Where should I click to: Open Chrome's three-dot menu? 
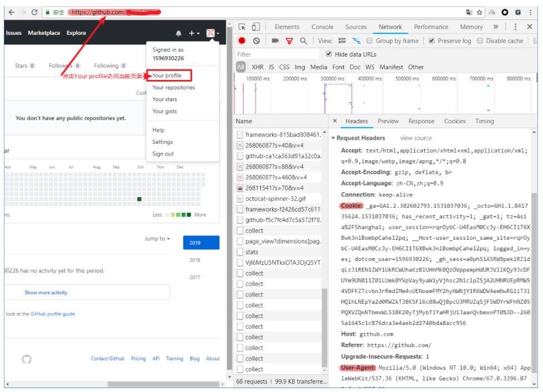(530, 12)
